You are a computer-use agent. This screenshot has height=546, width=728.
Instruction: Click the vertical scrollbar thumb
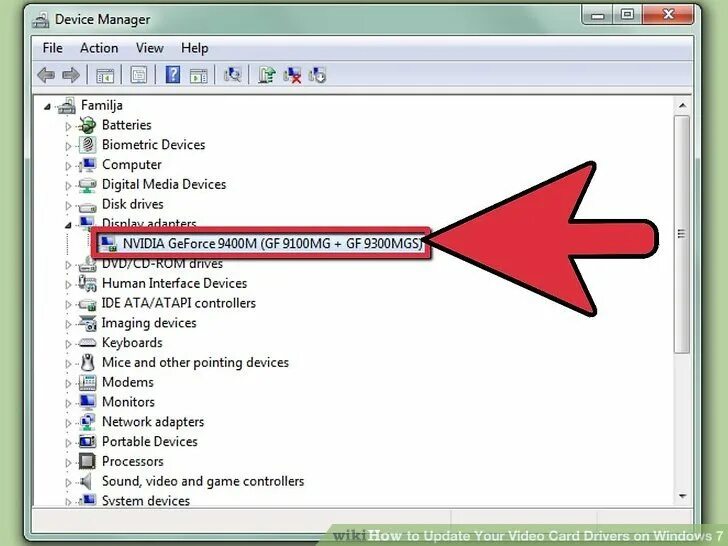pos(682,234)
